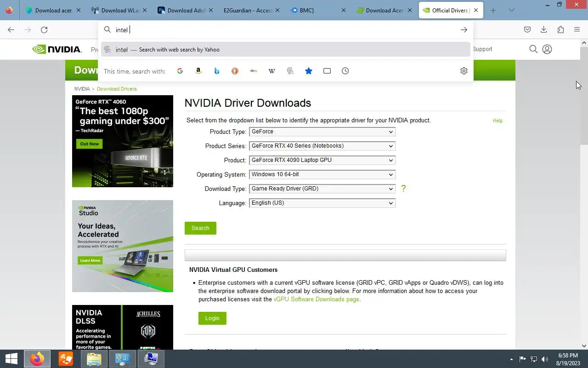The height and width of the screenshot is (368, 588).
Task: Switch to the E2Guardian - Access tab
Action: [x=252, y=10]
